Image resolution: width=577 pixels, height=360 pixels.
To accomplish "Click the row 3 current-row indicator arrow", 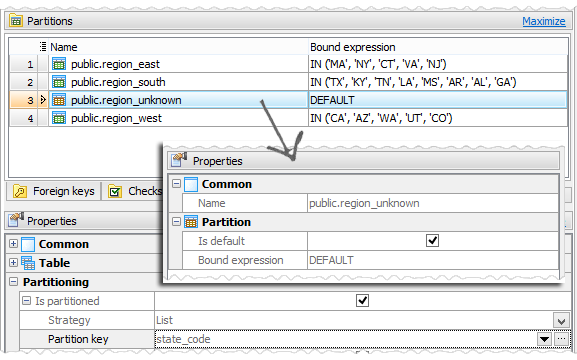I will coord(43,100).
